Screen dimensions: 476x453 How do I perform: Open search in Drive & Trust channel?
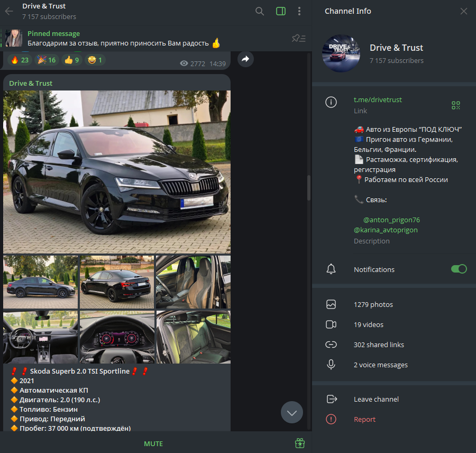pyautogui.click(x=260, y=11)
